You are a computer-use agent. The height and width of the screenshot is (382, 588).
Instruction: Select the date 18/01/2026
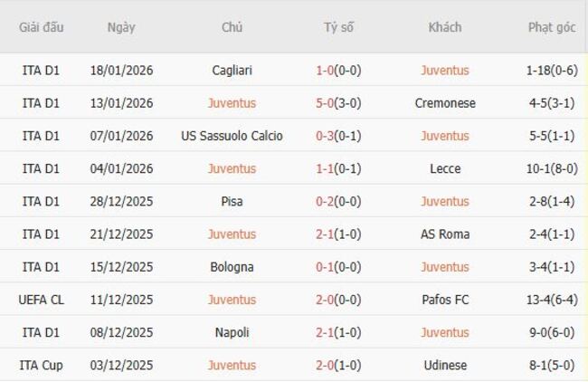coord(121,70)
